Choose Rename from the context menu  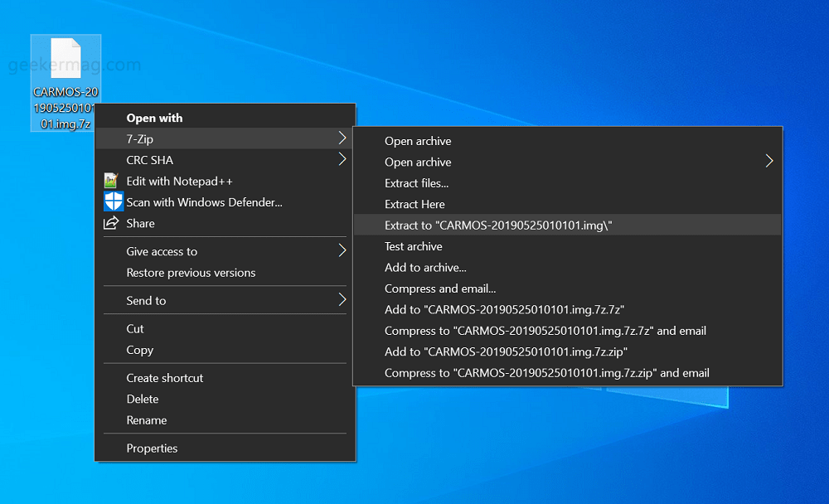pyautogui.click(x=225, y=420)
